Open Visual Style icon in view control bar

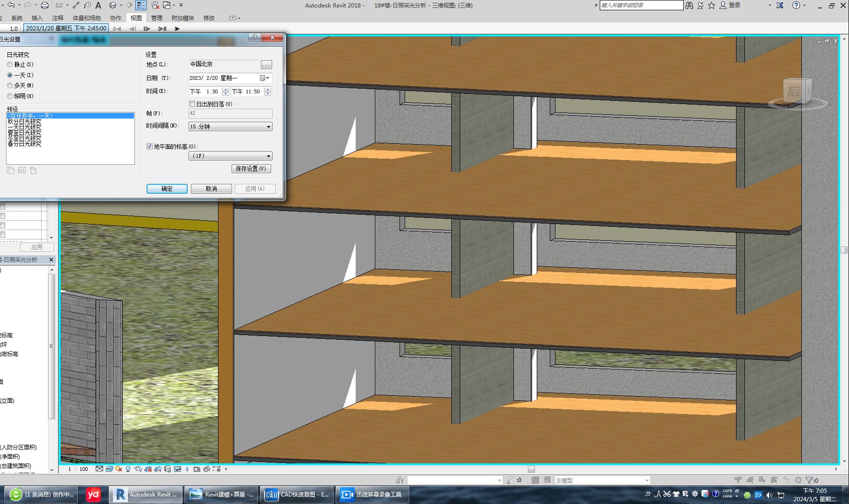(x=109, y=469)
